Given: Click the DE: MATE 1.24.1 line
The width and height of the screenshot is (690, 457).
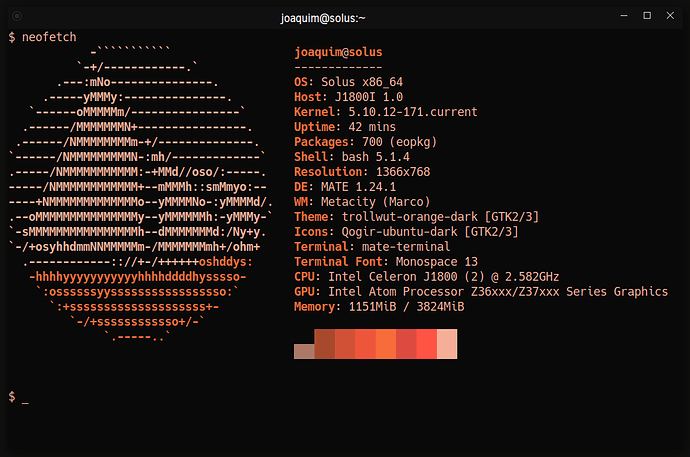Looking at the screenshot, I should pos(345,186).
